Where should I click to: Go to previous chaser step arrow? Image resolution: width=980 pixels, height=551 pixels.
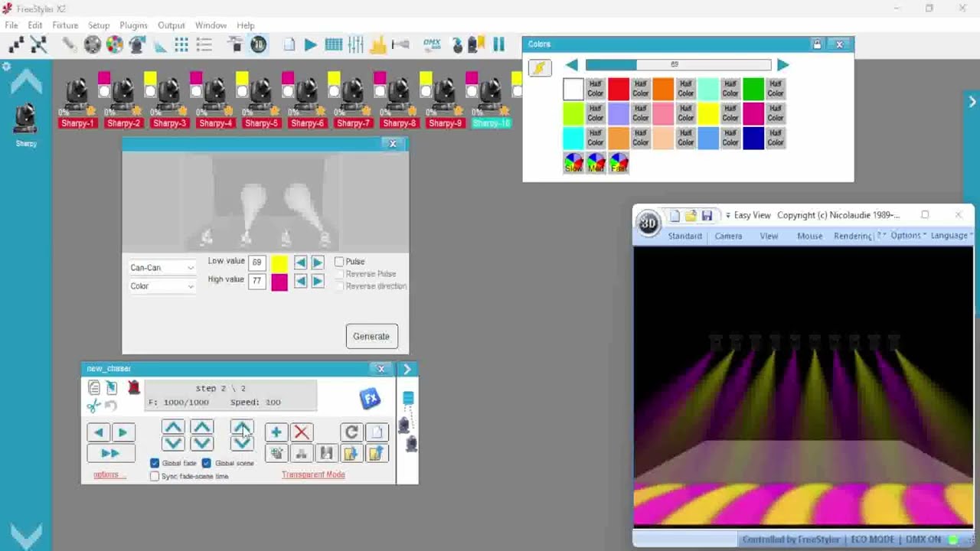click(x=98, y=432)
